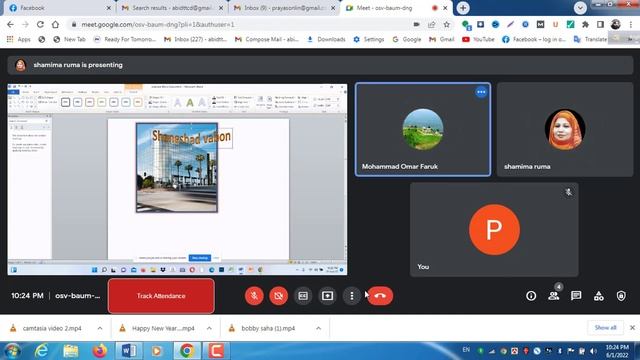Viewport: 640px width, 360px height.
Task: Share this page from the address bar
Action: [x=431, y=24]
